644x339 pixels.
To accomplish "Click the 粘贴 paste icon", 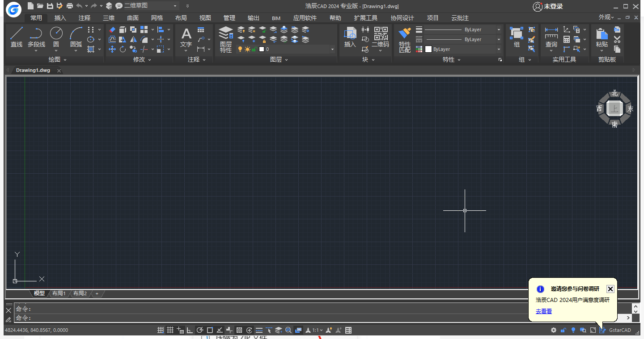I will pyautogui.click(x=602, y=35).
